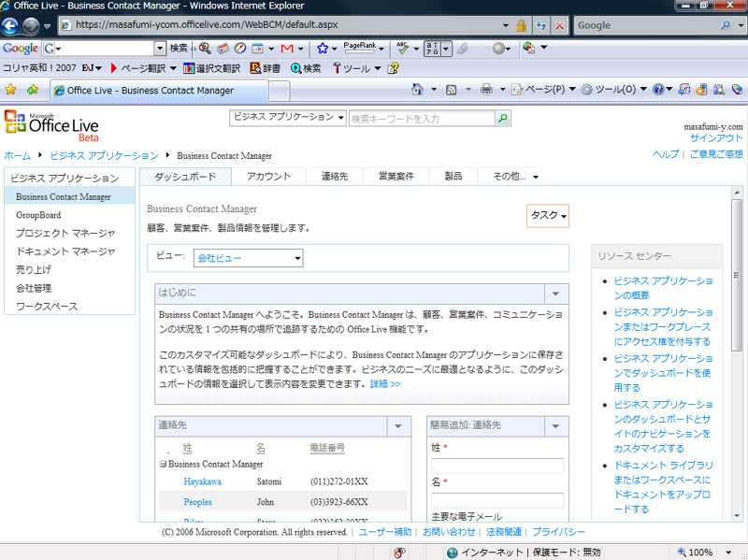The width and height of the screenshot is (748, 560).
Task: Click the Google logo in the toolbar
Action: 21,49
